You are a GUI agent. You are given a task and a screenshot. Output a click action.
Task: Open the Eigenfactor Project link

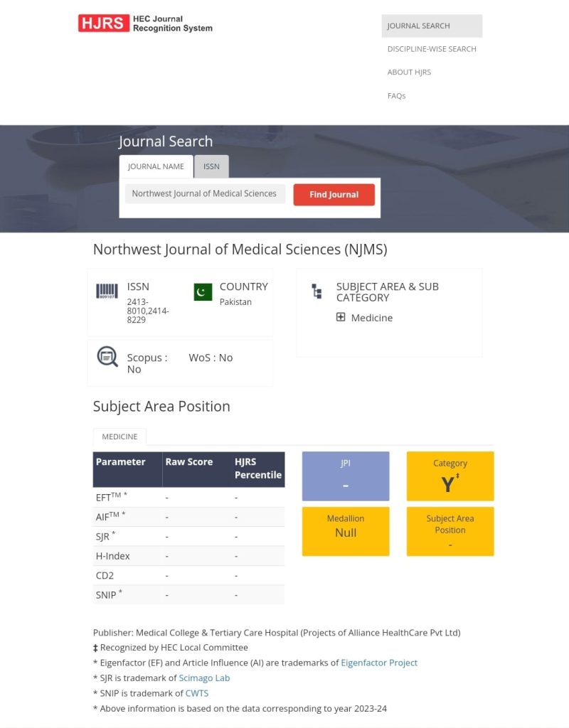pos(379,663)
